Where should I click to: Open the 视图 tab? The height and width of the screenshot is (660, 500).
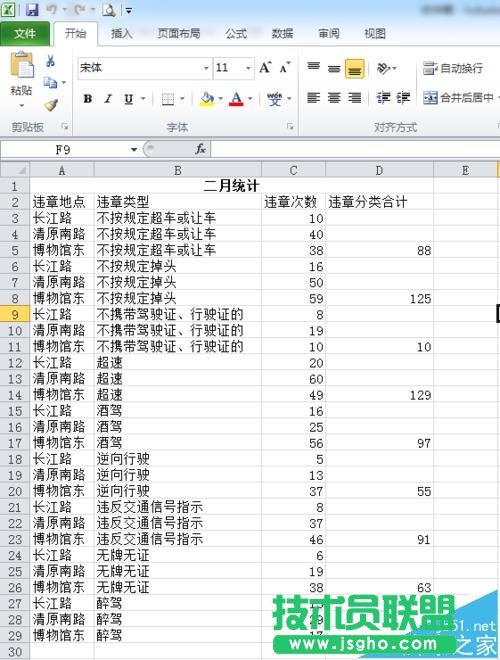click(375, 33)
